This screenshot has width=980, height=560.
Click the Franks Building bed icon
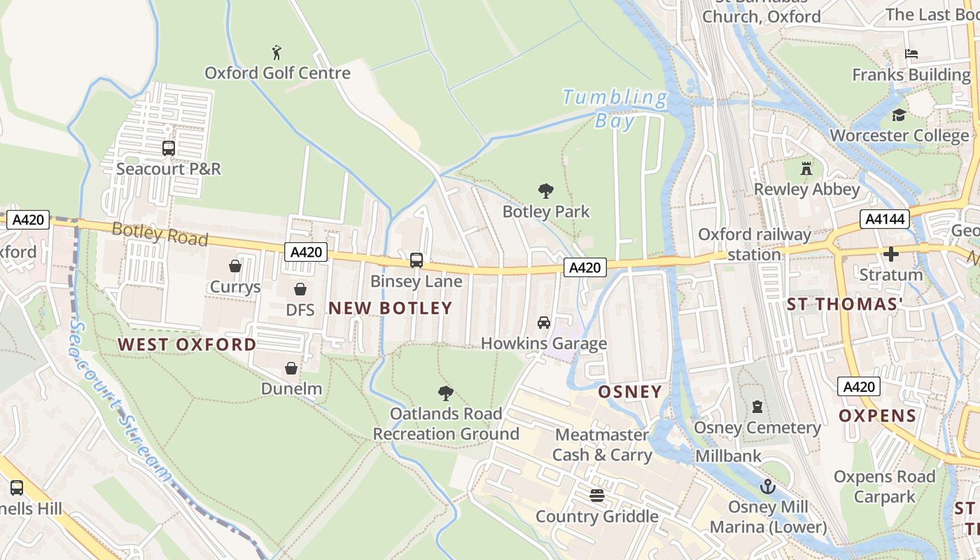tap(911, 54)
